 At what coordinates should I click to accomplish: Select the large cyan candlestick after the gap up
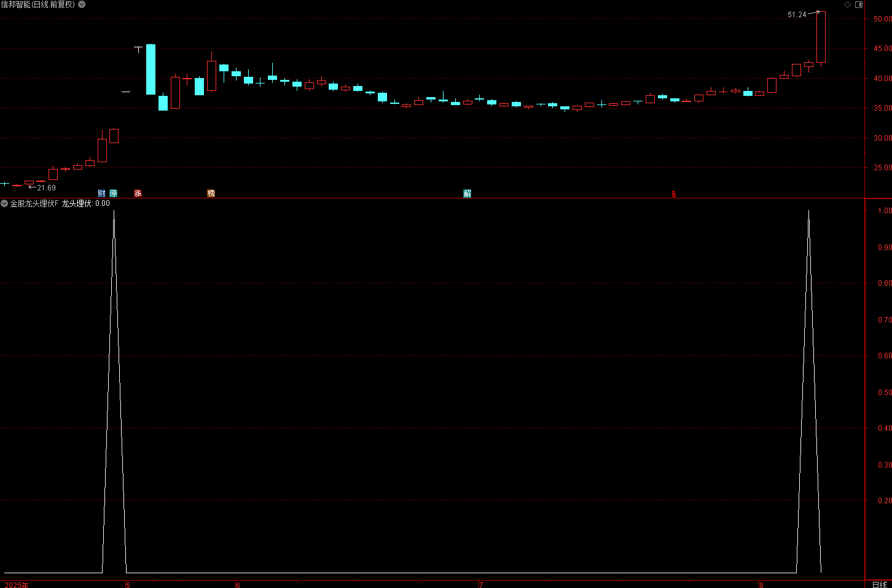(151, 69)
